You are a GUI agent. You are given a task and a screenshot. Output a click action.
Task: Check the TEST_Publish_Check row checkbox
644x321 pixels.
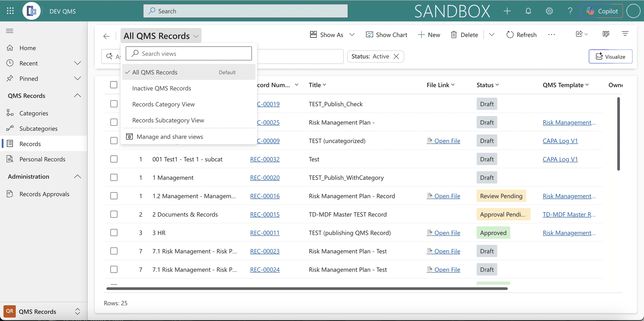click(114, 104)
